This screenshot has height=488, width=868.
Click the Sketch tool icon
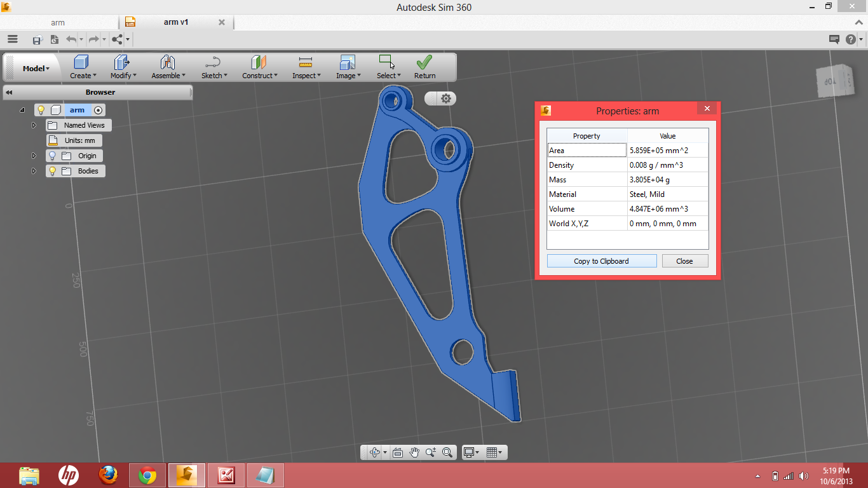tap(213, 62)
